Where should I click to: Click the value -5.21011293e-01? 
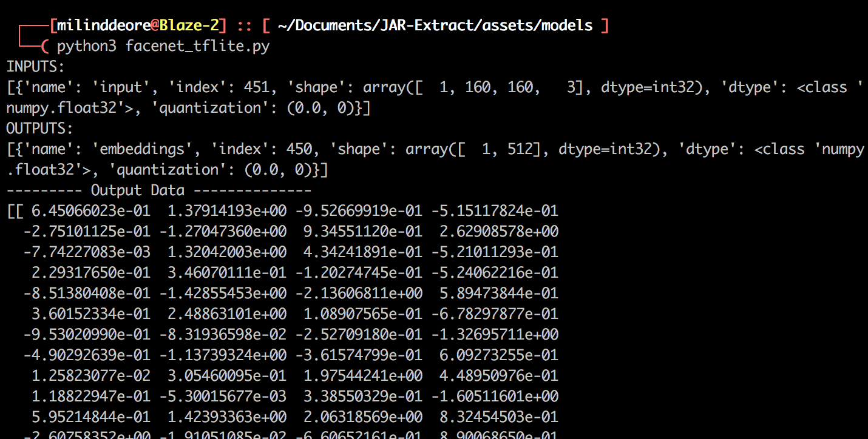point(495,252)
